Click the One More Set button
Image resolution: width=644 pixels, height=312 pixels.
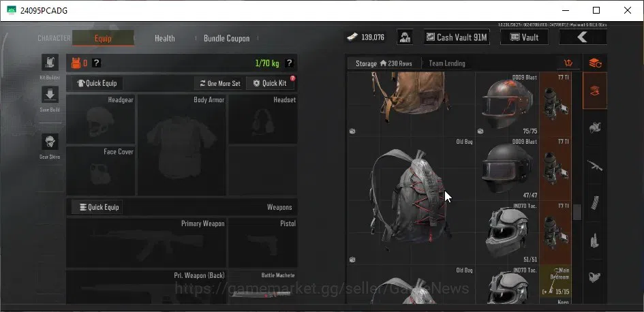click(x=219, y=83)
